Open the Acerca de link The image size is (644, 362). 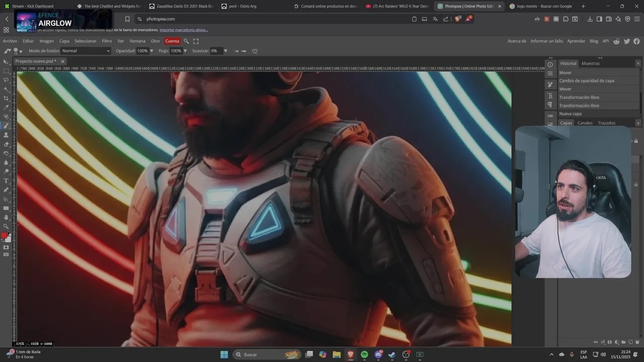(x=517, y=41)
